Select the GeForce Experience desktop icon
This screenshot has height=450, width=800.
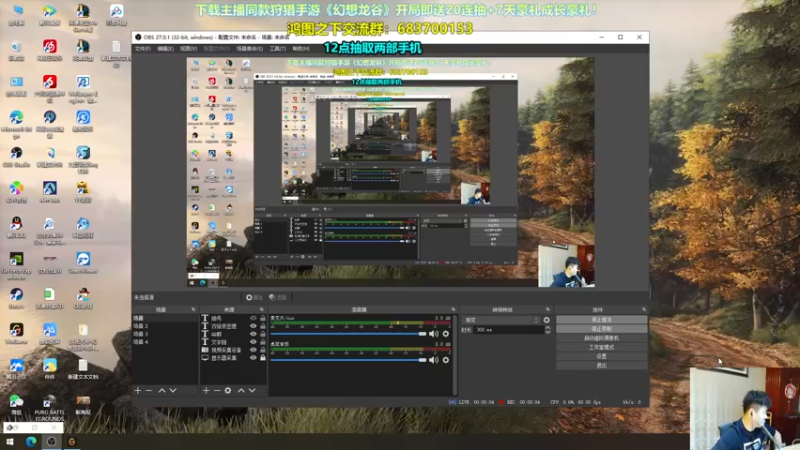click(16, 265)
